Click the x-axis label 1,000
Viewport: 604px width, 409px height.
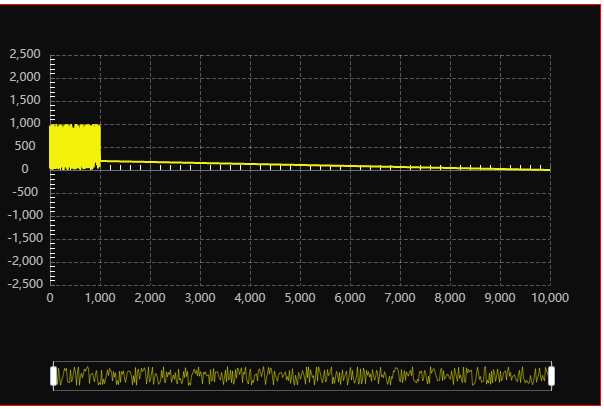click(100, 297)
